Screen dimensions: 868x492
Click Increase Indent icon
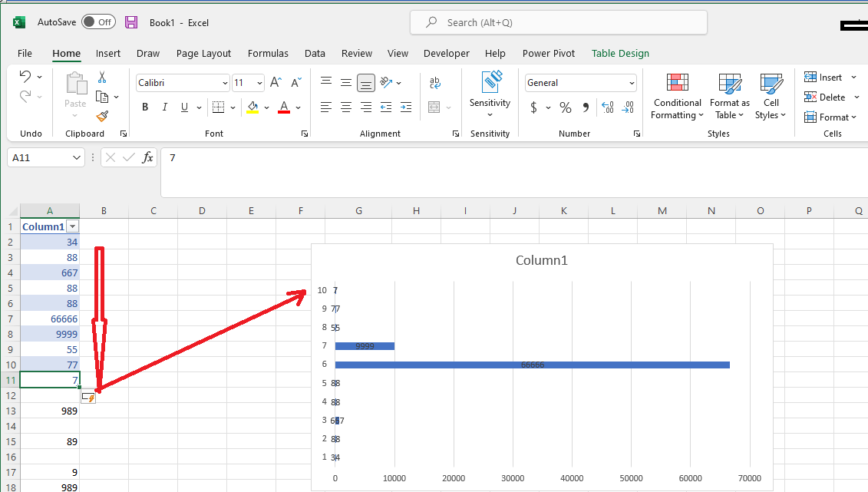click(x=406, y=107)
